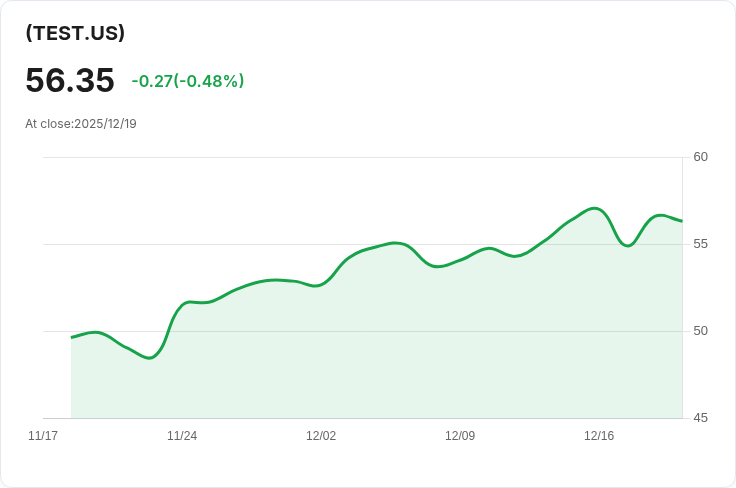Screen dimensions: 736x488
Task: Click the price line's local high near 12/02–12/09
Action: tap(396, 243)
